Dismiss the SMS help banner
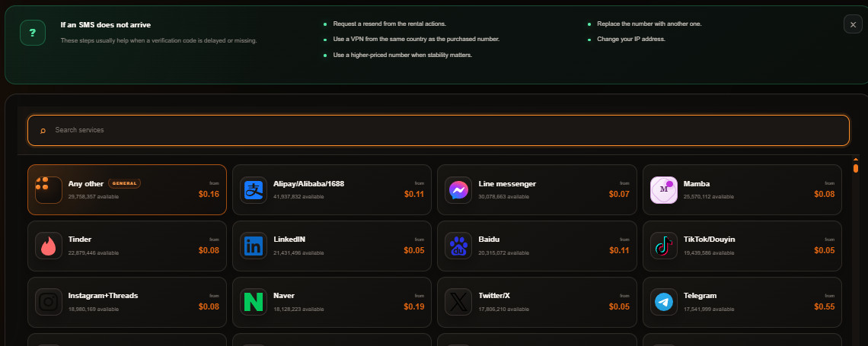The image size is (868, 346). click(853, 24)
